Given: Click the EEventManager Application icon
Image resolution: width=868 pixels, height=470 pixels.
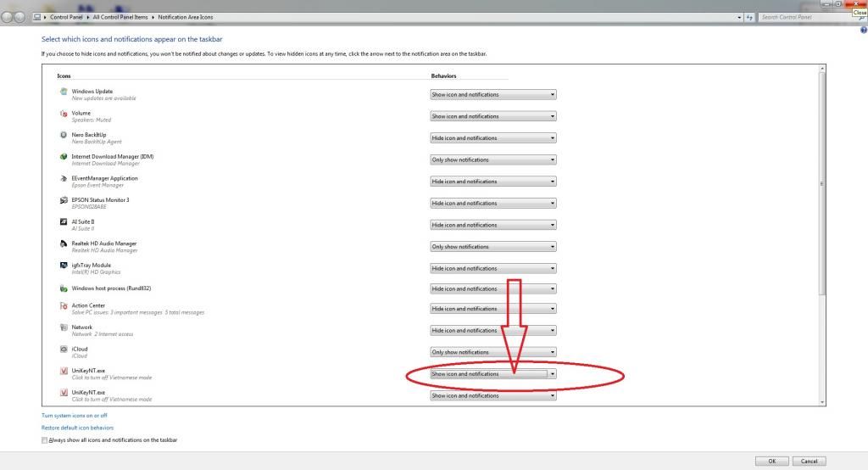Looking at the screenshot, I should [64, 178].
